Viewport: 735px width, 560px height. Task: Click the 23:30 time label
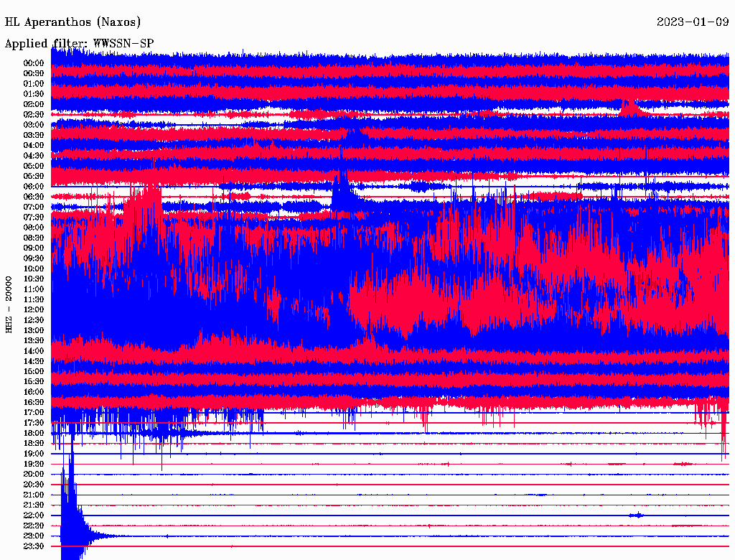click(x=34, y=546)
